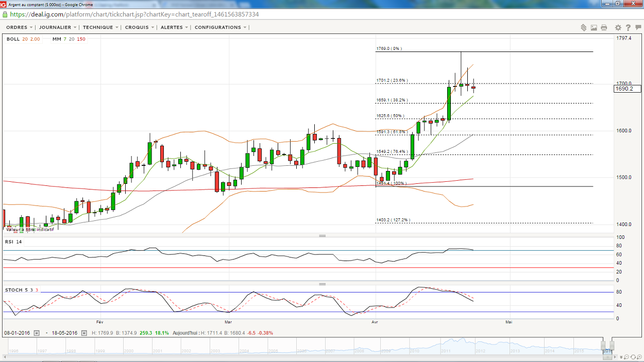Reset zoom with the circular refresh icon
Image resolution: width=644 pixels, height=362 pixels.
pyautogui.click(x=633, y=357)
